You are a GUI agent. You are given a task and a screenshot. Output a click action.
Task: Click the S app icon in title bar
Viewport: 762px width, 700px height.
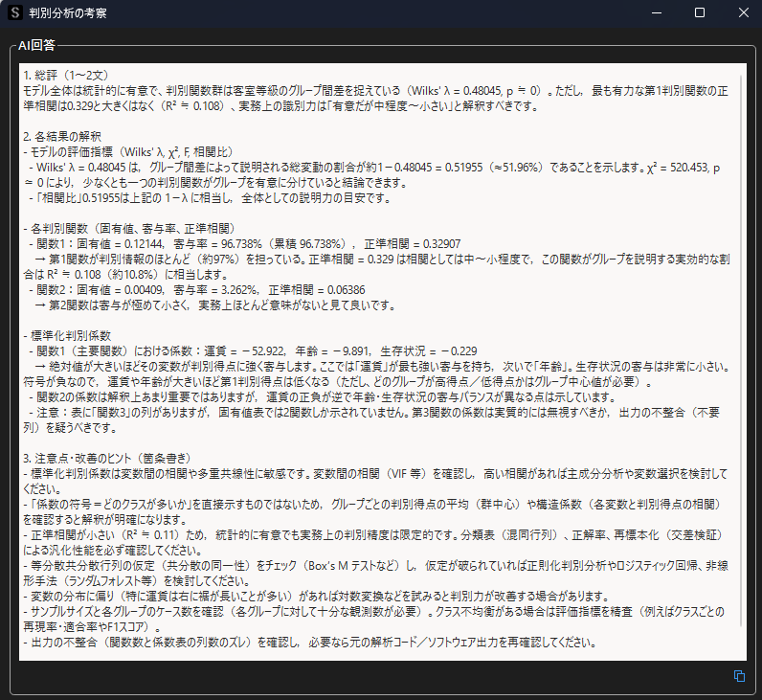[x=15, y=12]
